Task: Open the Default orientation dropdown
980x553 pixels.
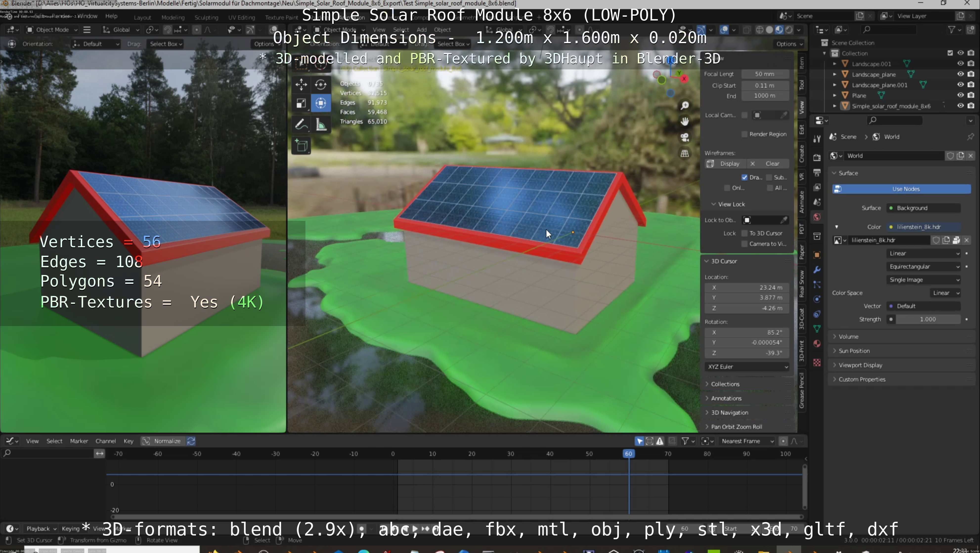Action: point(96,44)
